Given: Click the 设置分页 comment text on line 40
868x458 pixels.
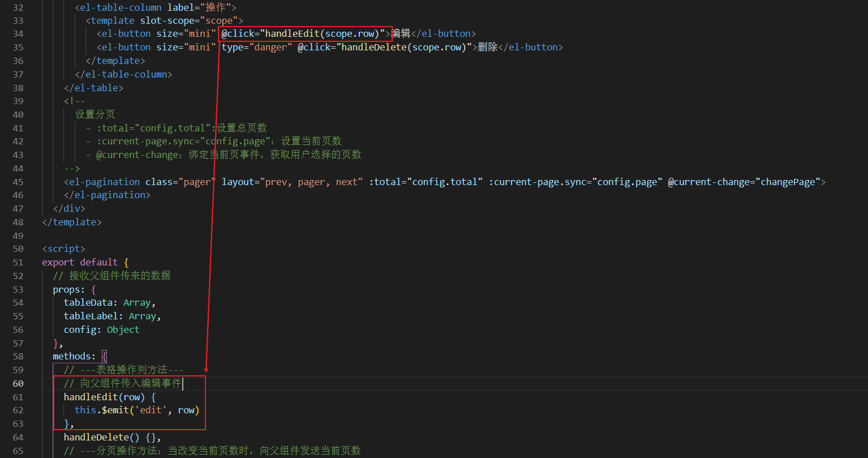Looking at the screenshot, I should (95, 115).
